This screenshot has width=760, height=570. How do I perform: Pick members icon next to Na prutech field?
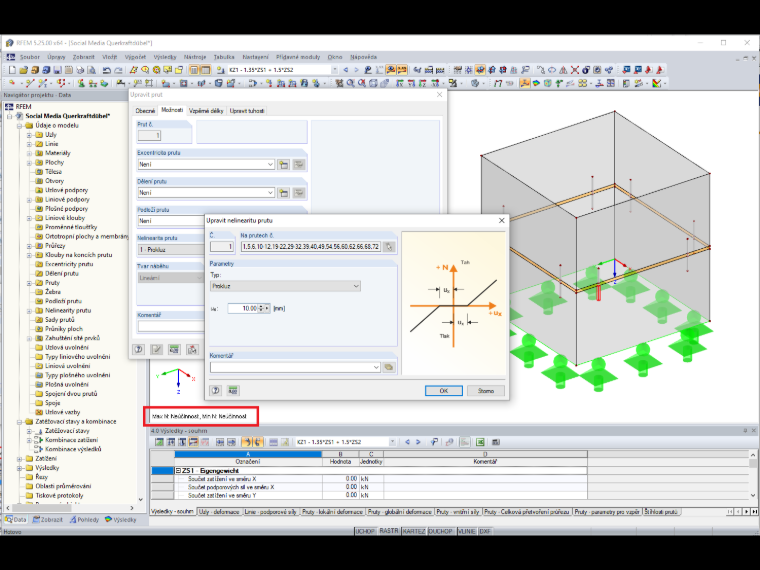pos(389,247)
